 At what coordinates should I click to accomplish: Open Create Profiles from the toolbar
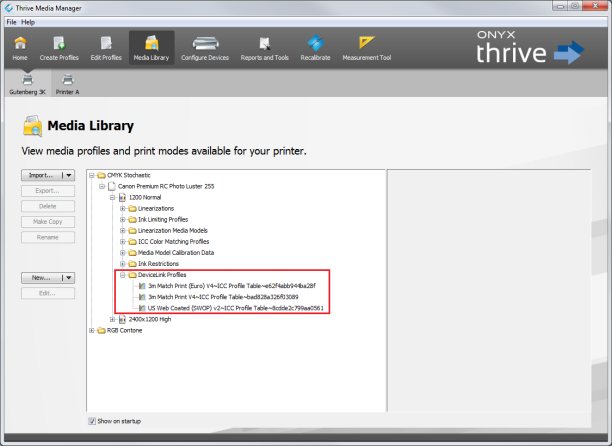[x=59, y=48]
